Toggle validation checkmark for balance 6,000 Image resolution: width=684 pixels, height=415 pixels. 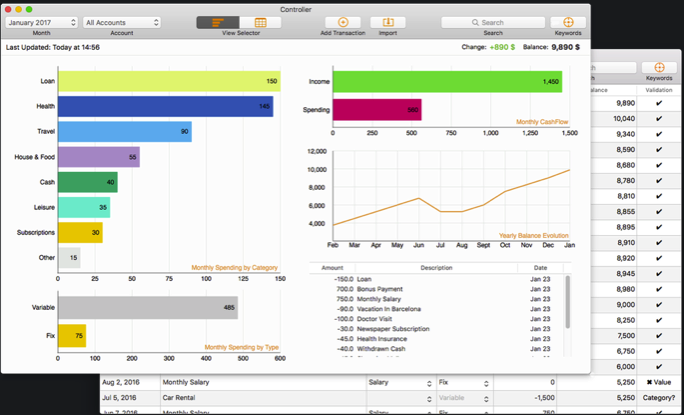pos(659,367)
